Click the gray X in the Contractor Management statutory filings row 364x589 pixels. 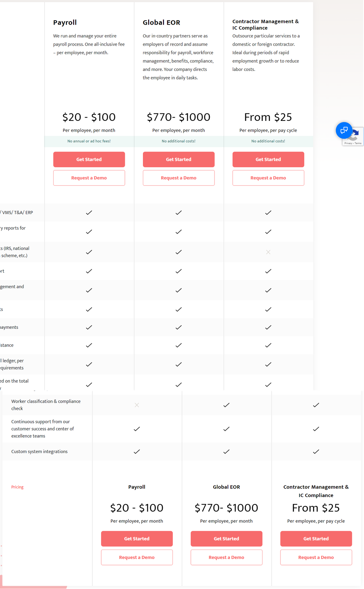268,252
